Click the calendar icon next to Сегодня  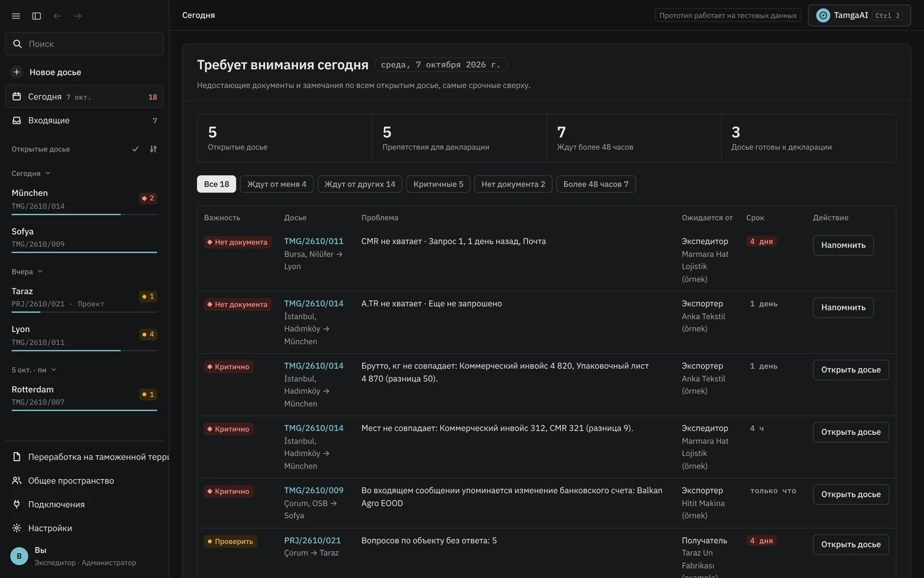pos(17,96)
